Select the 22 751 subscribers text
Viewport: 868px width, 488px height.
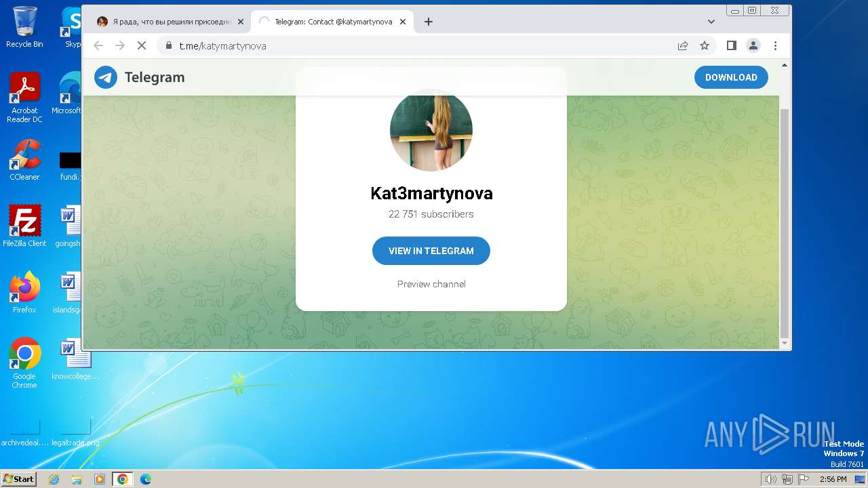(431, 214)
